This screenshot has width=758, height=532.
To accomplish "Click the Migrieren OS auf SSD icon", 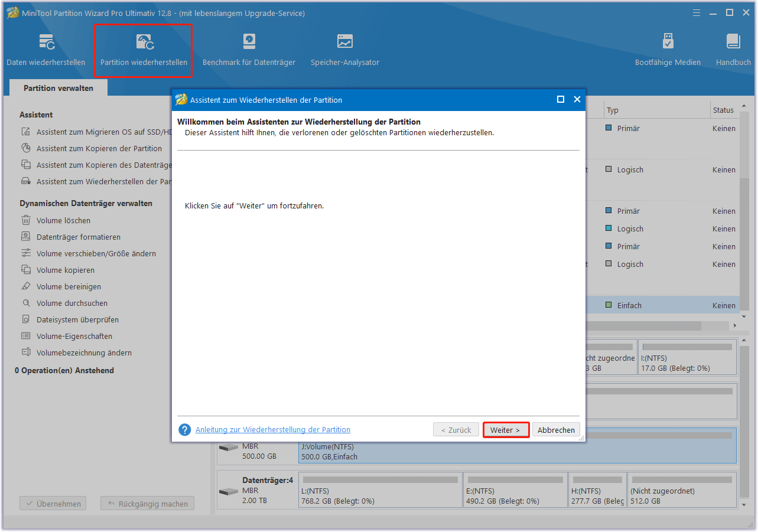I will coord(26,132).
